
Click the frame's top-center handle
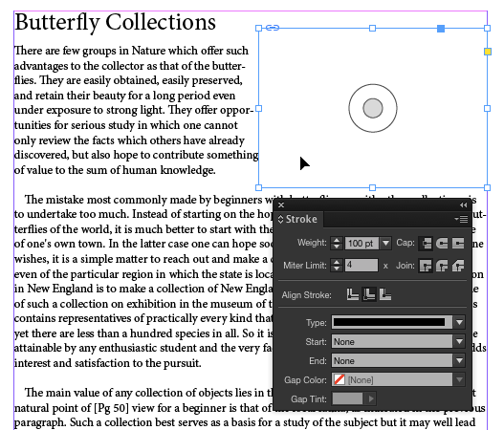point(372,29)
